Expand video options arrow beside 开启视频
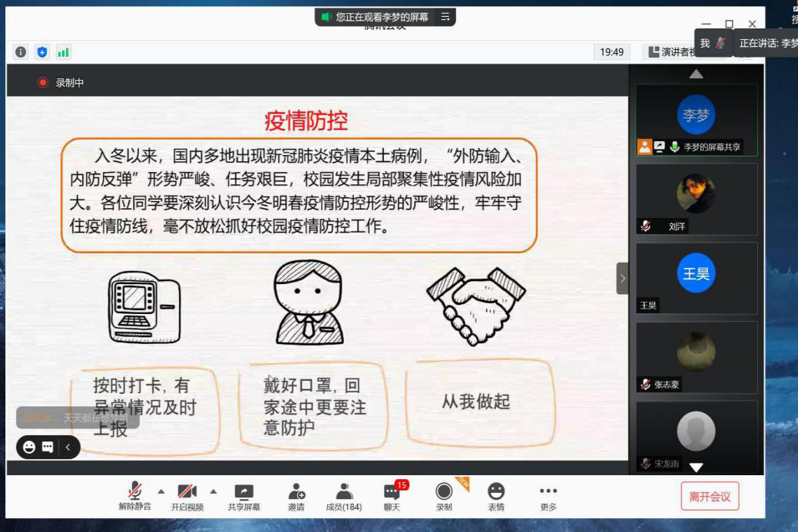Viewport: 798px width, 532px height. 214,491
